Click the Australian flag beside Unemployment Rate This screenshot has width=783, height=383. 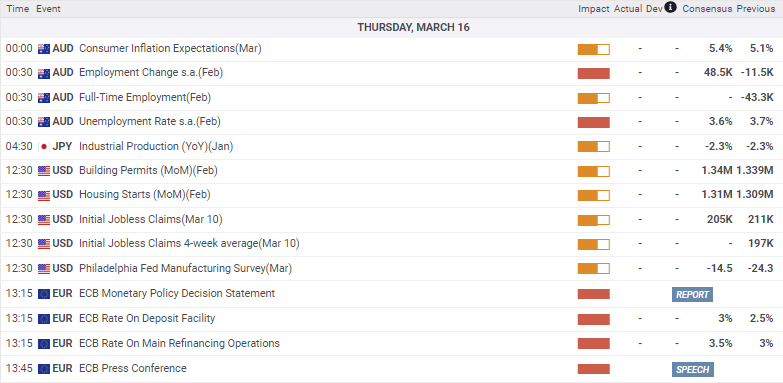[x=44, y=122]
